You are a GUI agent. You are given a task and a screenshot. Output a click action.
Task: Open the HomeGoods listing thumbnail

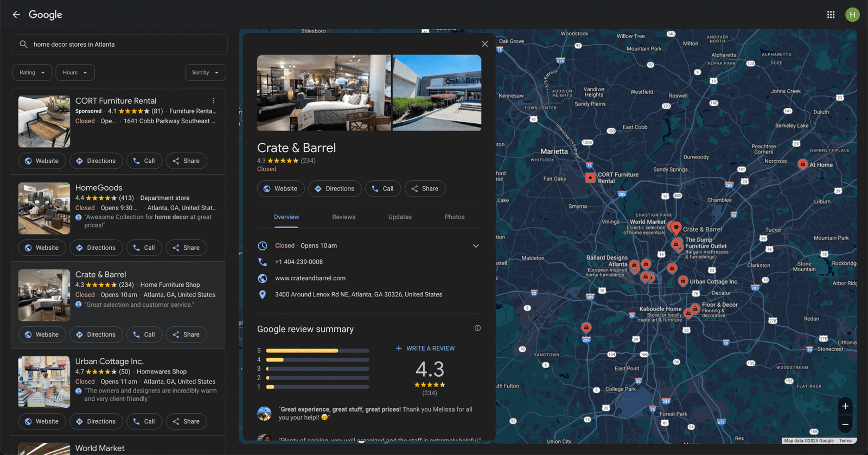[x=44, y=208]
